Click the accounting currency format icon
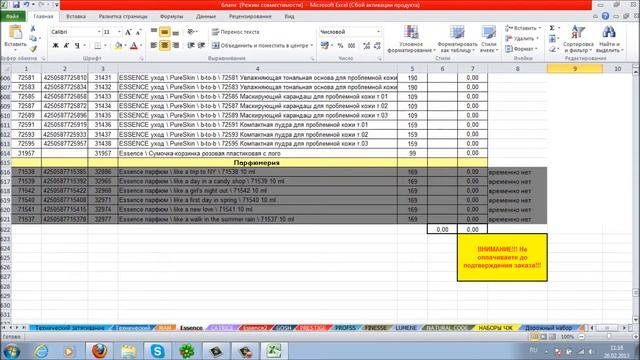The height and width of the screenshot is (360, 640). pyautogui.click(x=324, y=45)
